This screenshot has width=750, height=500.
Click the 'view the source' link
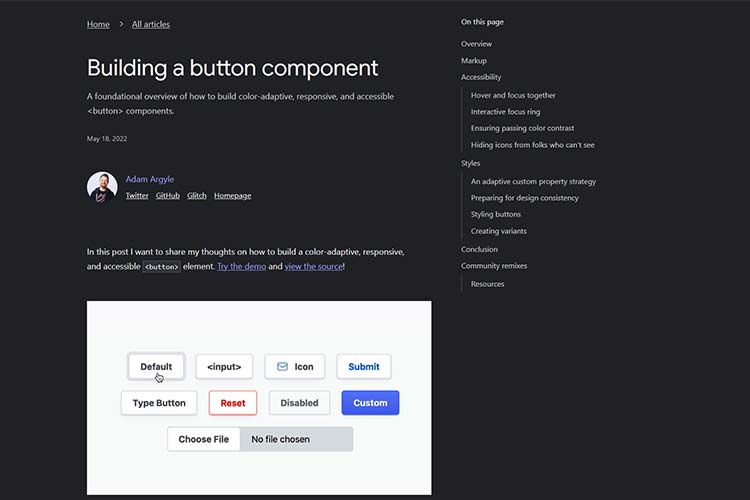coord(313,267)
